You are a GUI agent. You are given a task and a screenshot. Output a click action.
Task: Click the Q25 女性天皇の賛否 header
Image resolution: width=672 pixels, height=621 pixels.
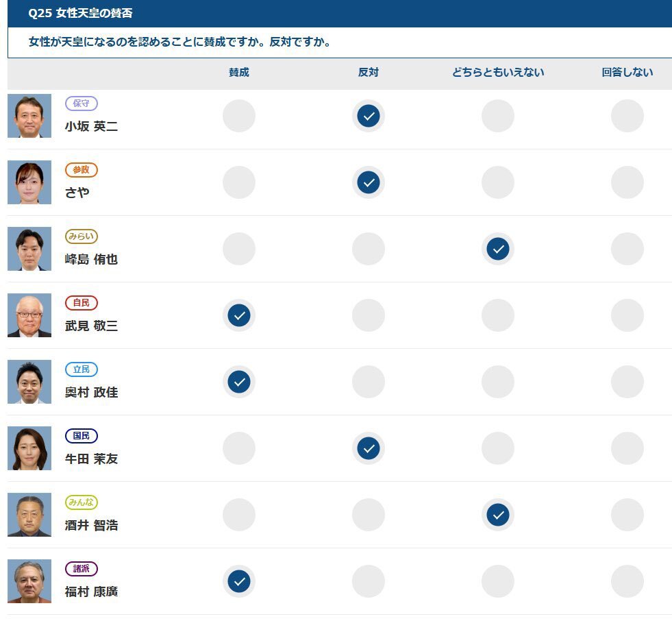tap(80, 13)
